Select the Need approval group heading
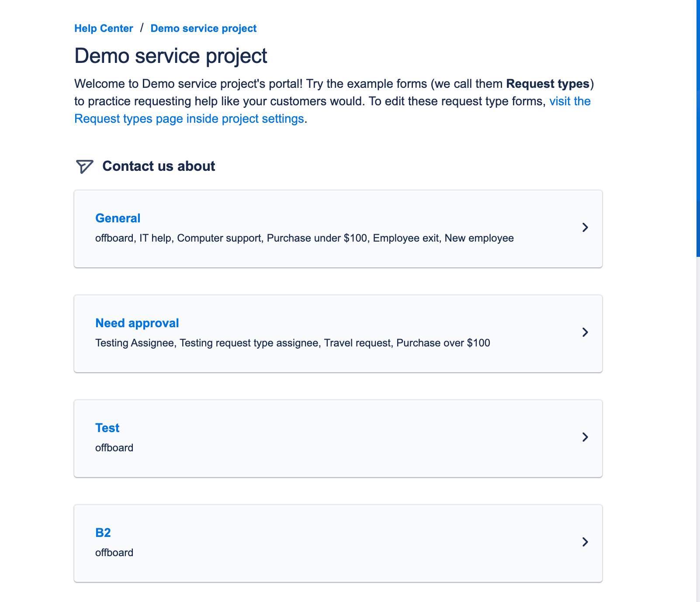The image size is (700, 602). [137, 323]
